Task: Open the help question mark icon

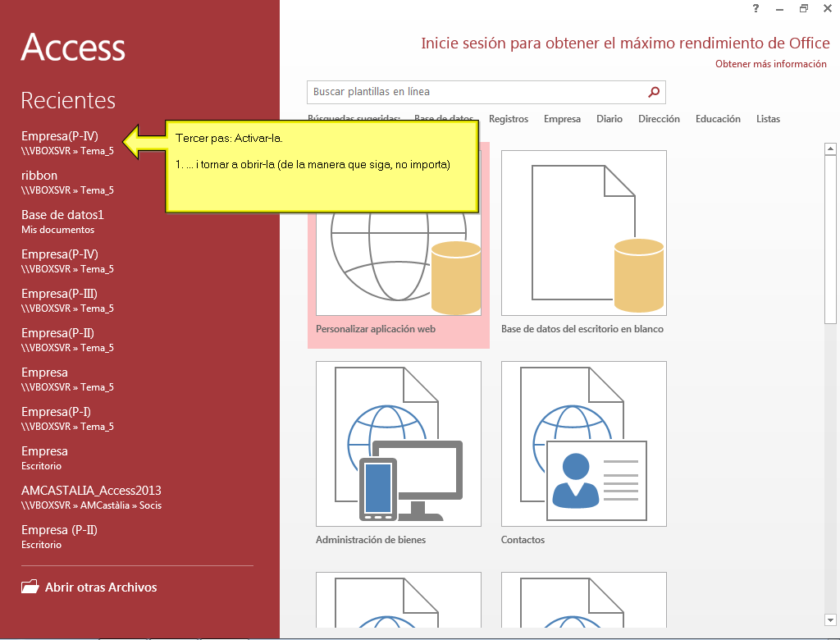Action: click(756, 8)
